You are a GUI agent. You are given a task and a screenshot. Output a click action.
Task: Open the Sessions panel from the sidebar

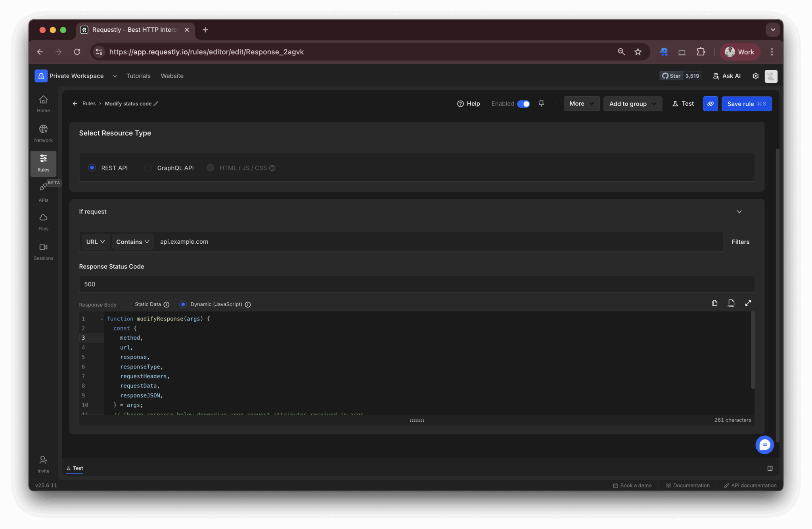pyautogui.click(x=43, y=250)
